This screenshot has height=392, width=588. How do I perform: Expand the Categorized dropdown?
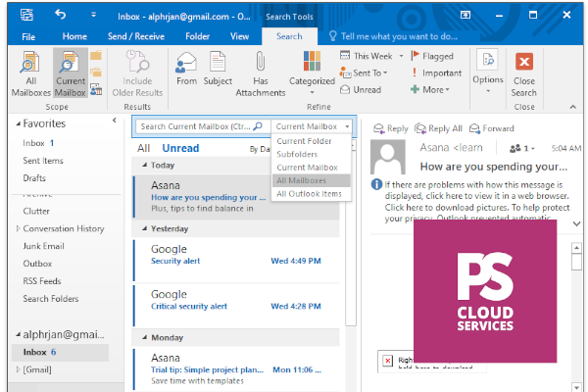click(x=312, y=82)
